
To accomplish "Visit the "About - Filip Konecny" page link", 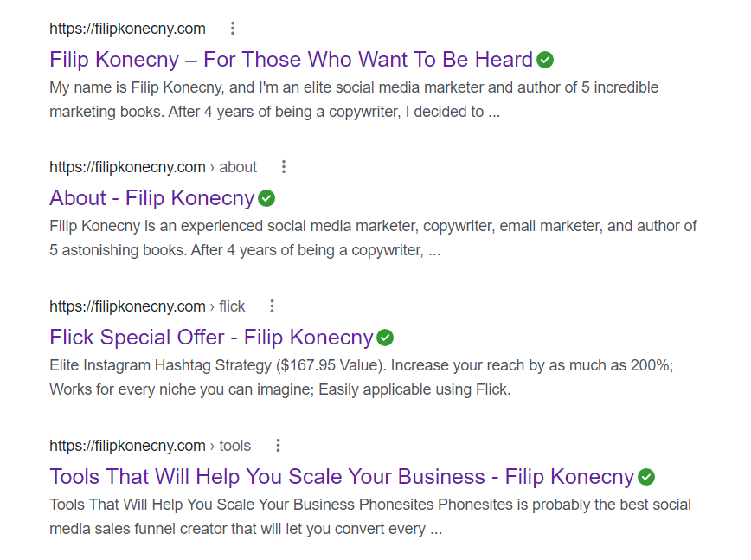I will 151,198.
